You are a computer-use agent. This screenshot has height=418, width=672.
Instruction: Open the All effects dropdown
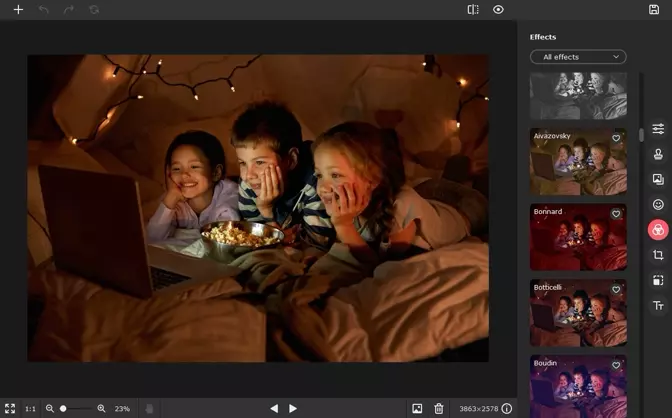(x=578, y=57)
